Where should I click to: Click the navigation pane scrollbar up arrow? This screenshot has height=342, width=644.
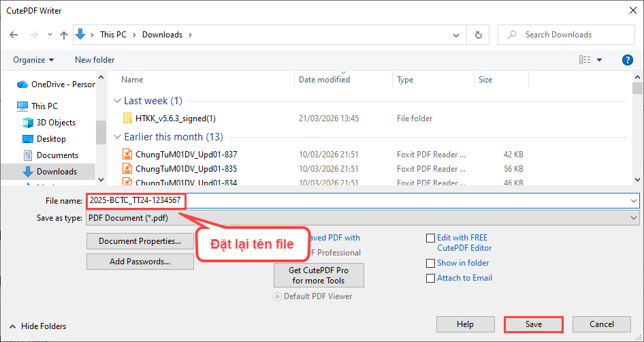101,77
